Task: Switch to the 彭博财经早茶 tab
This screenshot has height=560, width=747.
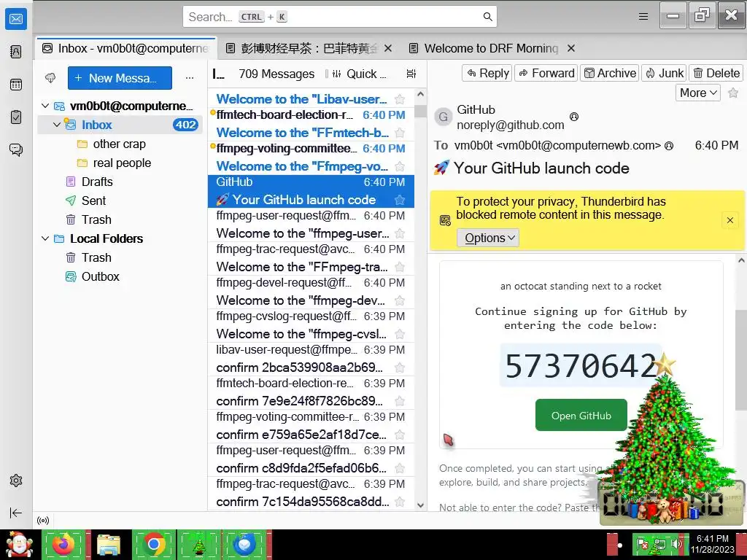Action: tap(303, 48)
